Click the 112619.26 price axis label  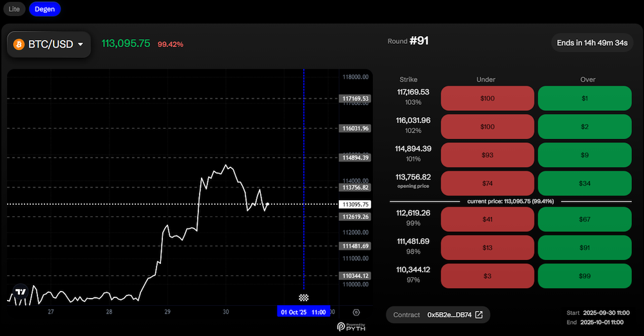coord(355,216)
